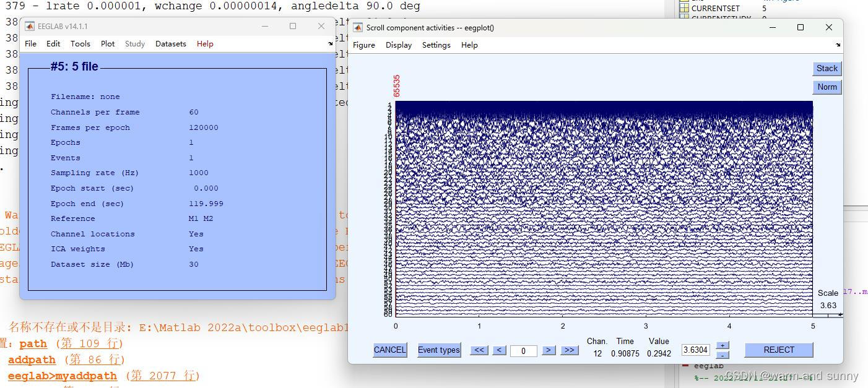Image resolution: width=868 pixels, height=388 pixels.
Task: Open the Plot menu in EEGLAB
Action: point(108,43)
